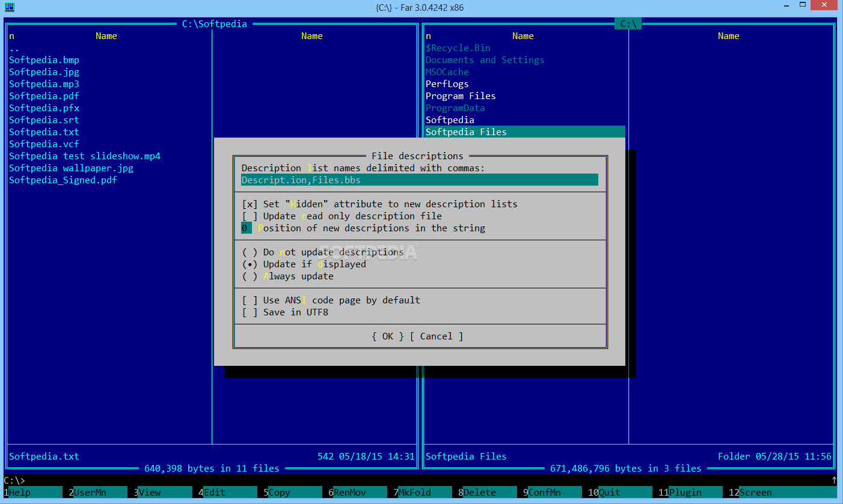Click 8Delete in the key bar
843x504 pixels.
tap(488, 493)
